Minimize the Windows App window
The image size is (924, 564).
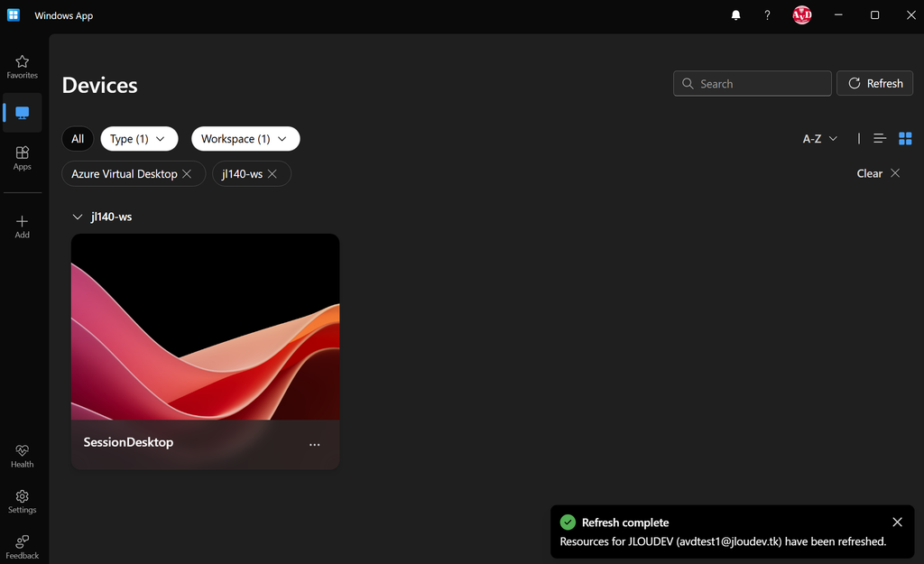point(838,15)
